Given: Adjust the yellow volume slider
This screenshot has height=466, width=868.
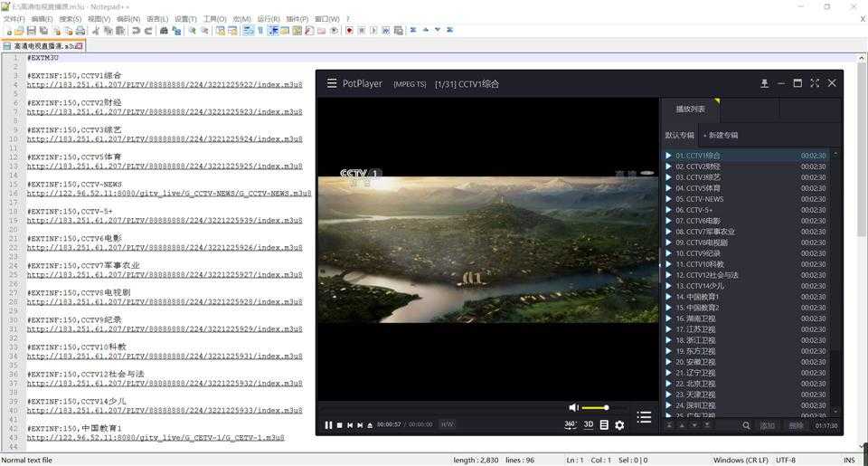Looking at the screenshot, I should [x=595, y=408].
